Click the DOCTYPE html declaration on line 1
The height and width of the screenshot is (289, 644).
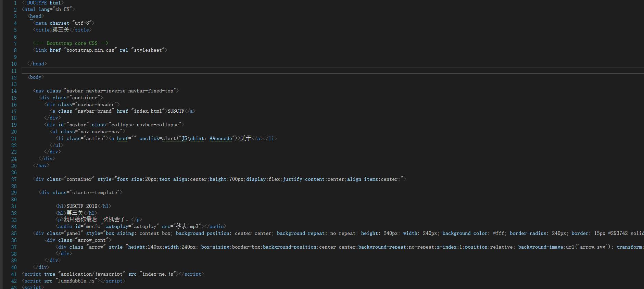click(43, 3)
